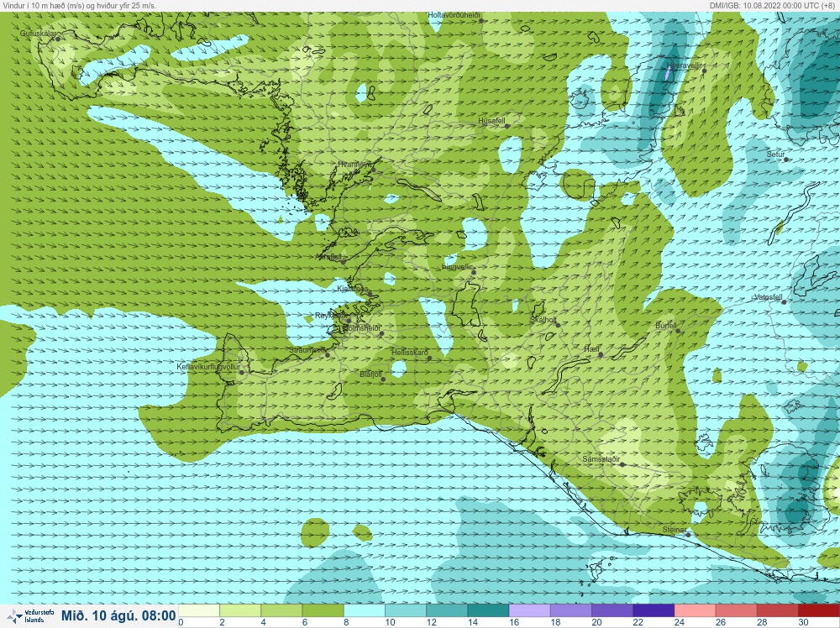Click the forecast time 'Mið. 10 ágú. 08:00'

pos(118,615)
